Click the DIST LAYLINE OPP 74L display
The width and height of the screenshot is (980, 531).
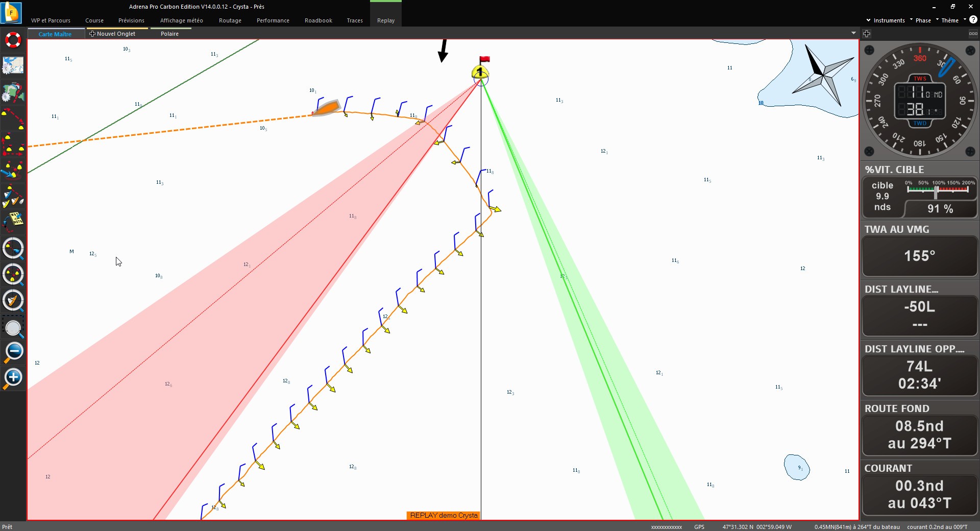[920, 375]
